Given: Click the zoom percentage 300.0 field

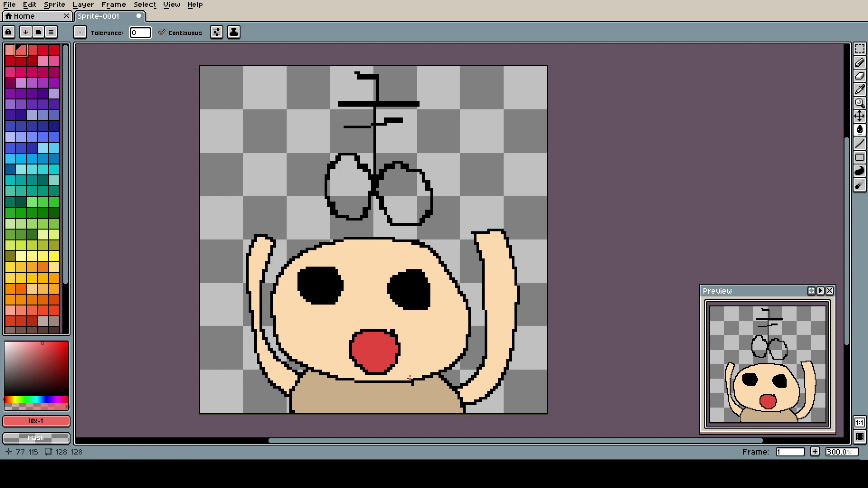Looking at the screenshot, I should pyautogui.click(x=841, y=452).
